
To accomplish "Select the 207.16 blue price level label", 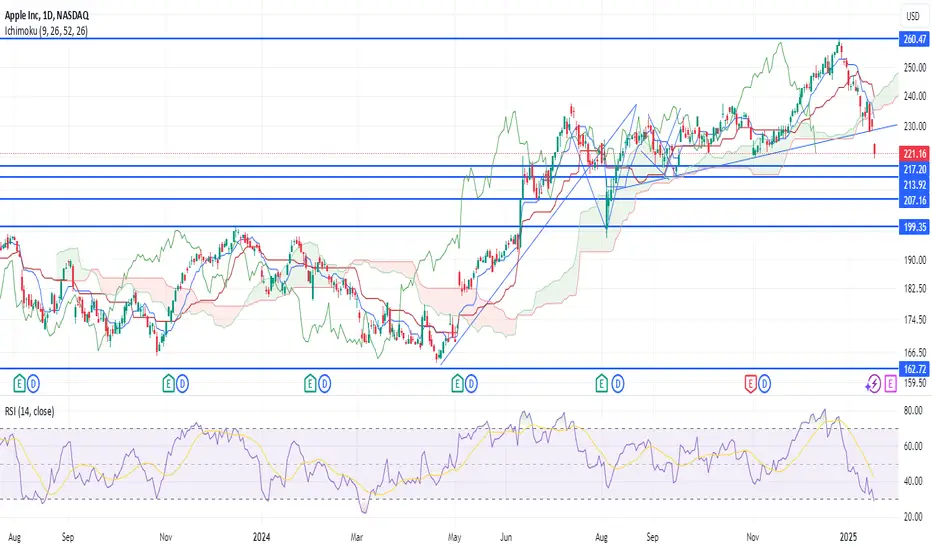I will coord(914,200).
